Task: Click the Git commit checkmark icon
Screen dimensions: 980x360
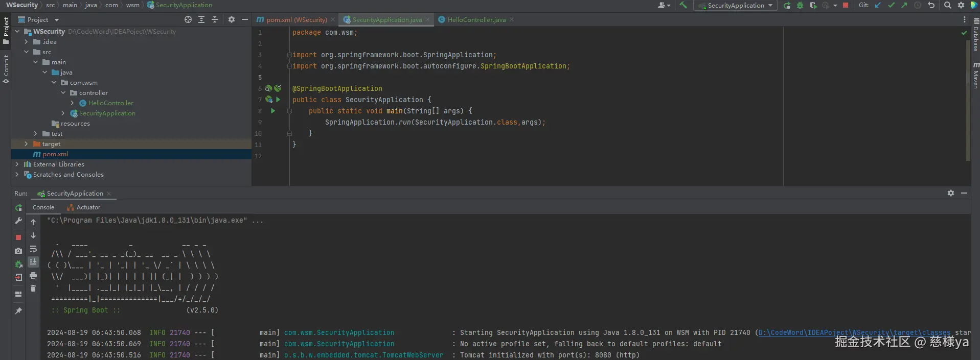Action: pos(891,5)
